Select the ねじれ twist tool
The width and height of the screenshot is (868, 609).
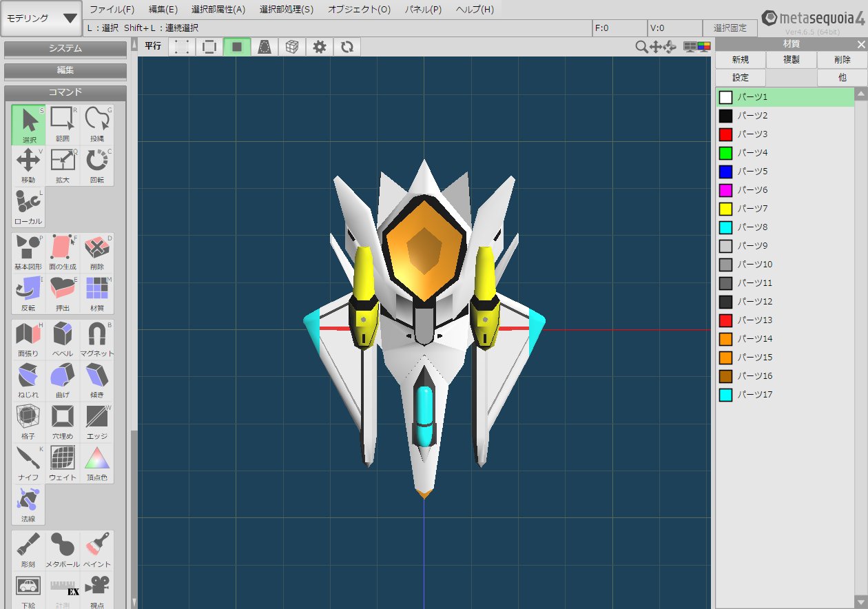tap(28, 381)
